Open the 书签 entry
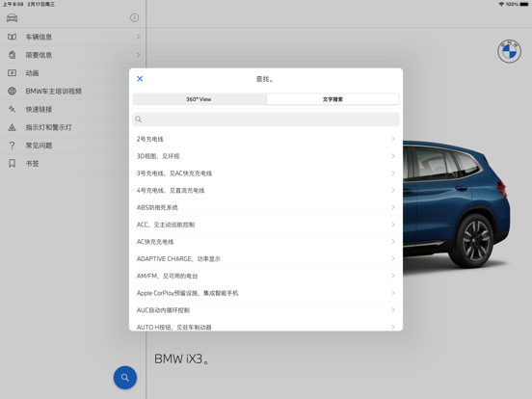 tap(73, 164)
